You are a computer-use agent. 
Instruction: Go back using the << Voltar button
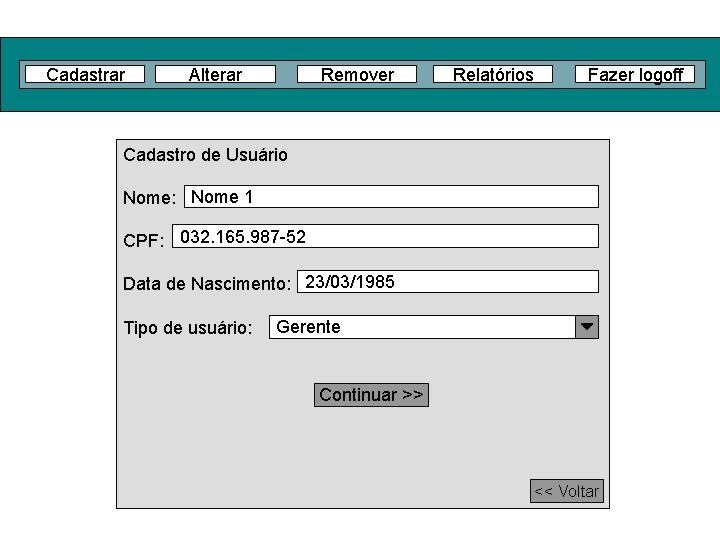pyautogui.click(x=567, y=491)
